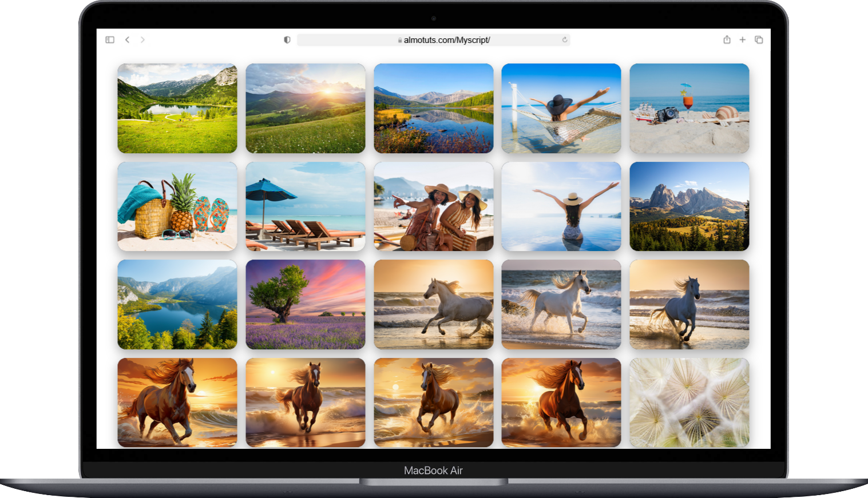
Task: View the cocktail and camera beach photo
Action: (689, 108)
